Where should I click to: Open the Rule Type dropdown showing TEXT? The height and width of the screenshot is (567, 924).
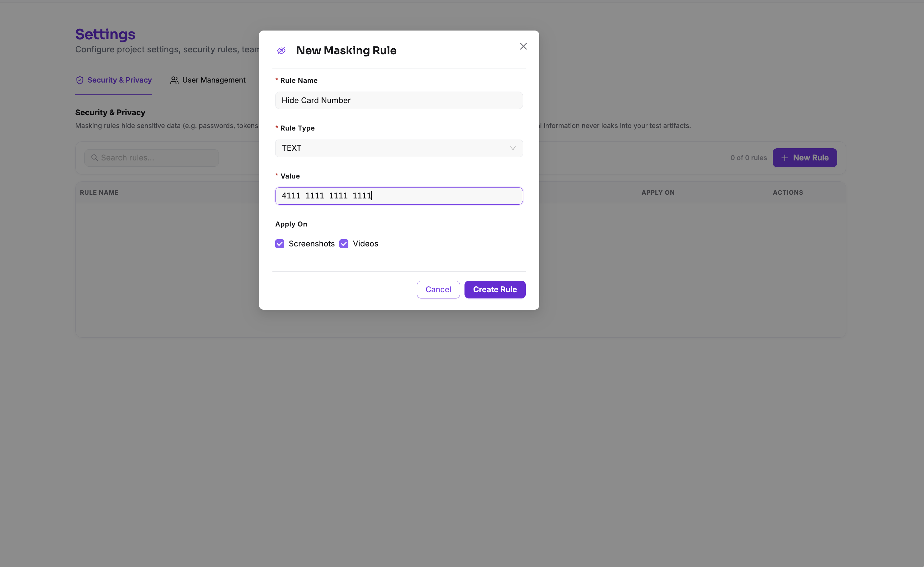(x=398, y=148)
